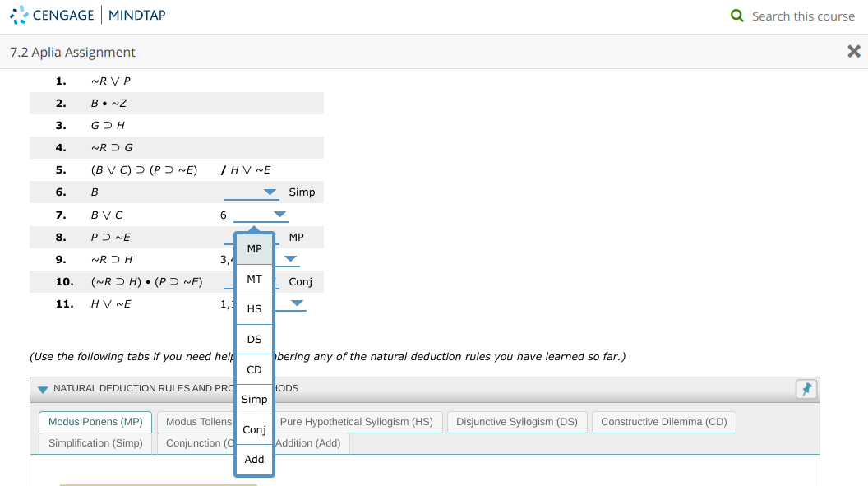This screenshot has width=868, height=486.
Task: Toggle the blue pushpin on the rules panel
Action: [806, 389]
